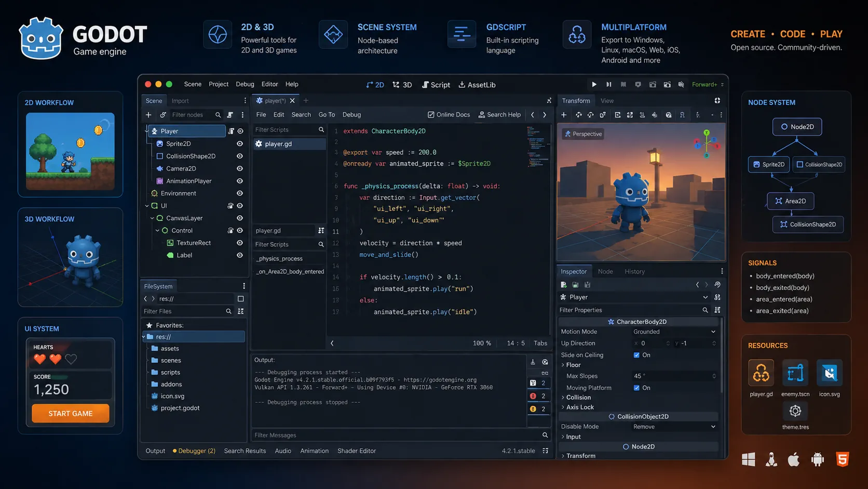This screenshot has width=868, height=489.
Task: Click the add child node plus icon
Action: click(x=148, y=114)
